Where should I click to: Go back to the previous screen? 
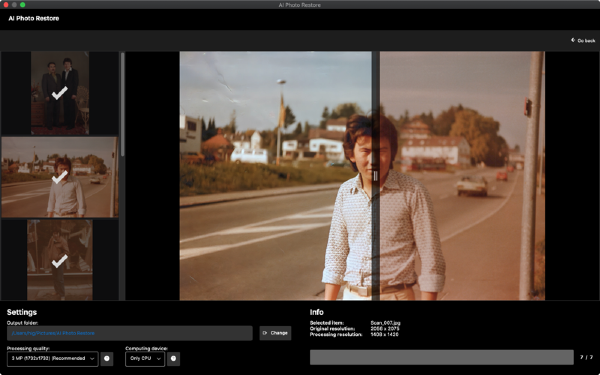point(583,41)
